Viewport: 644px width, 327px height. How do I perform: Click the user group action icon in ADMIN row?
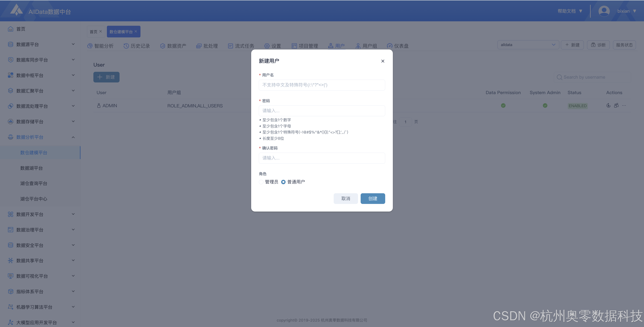click(x=616, y=106)
